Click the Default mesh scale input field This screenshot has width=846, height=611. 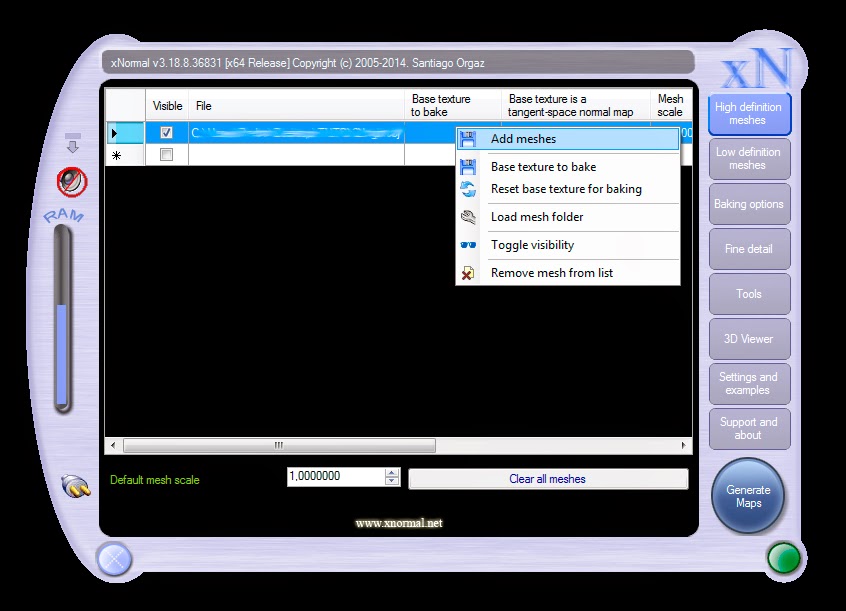[336, 476]
